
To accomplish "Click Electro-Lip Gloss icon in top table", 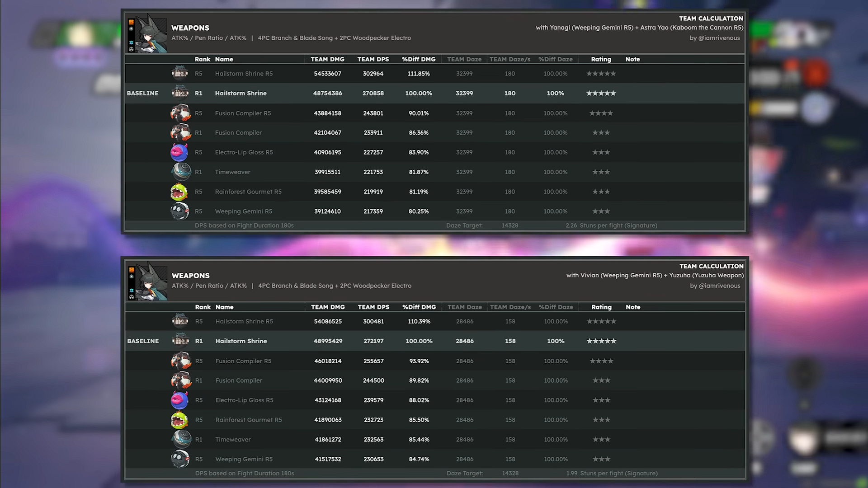I will point(179,152).
